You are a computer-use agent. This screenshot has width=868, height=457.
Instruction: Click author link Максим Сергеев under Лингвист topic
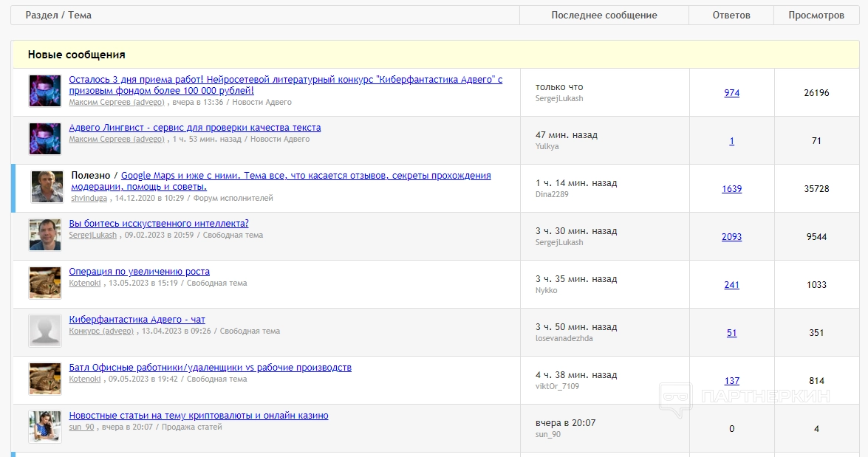coord(117,139)
